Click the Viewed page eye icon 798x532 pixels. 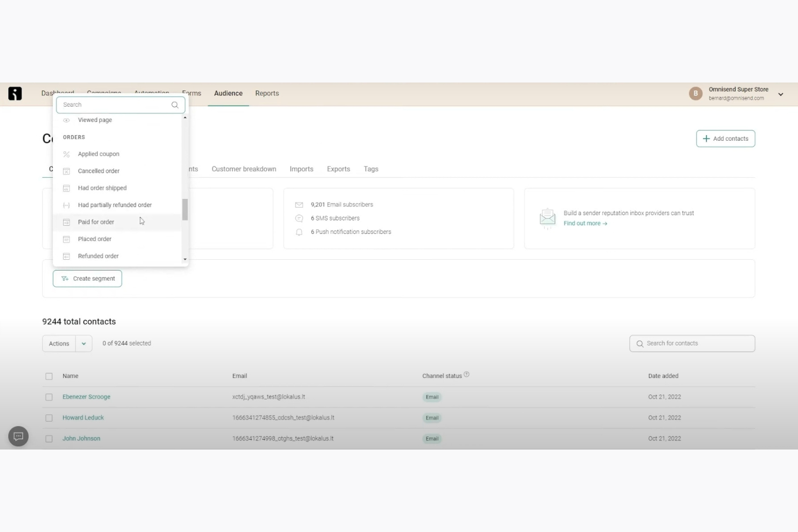66,120
